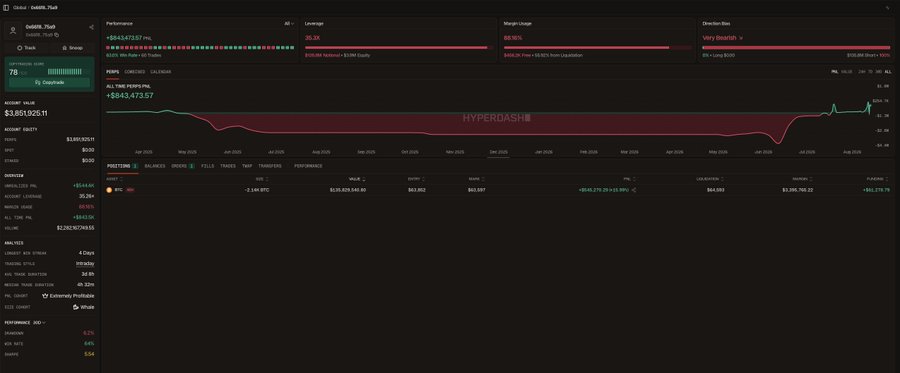Open the Performance All dropdown
This screenshot has height=373, width=900.
pos(289,24)
